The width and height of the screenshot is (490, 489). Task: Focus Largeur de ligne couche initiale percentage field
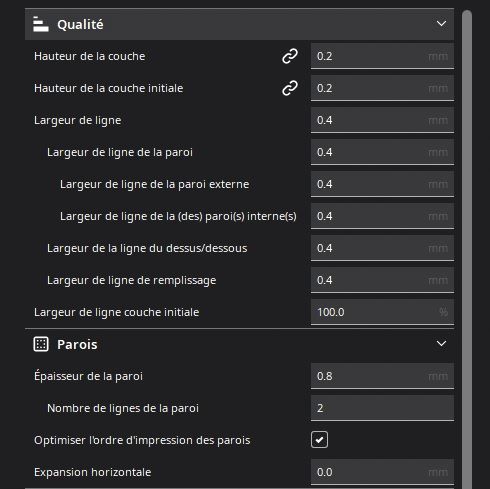click(382, 312)
